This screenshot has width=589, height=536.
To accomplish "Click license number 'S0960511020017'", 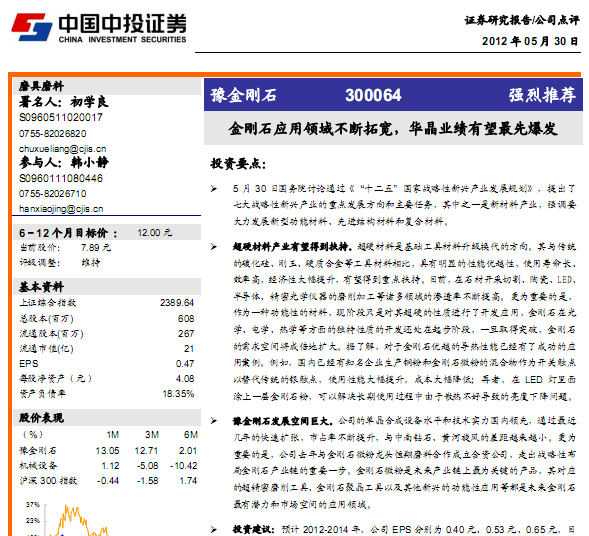I will coord(61,117).
